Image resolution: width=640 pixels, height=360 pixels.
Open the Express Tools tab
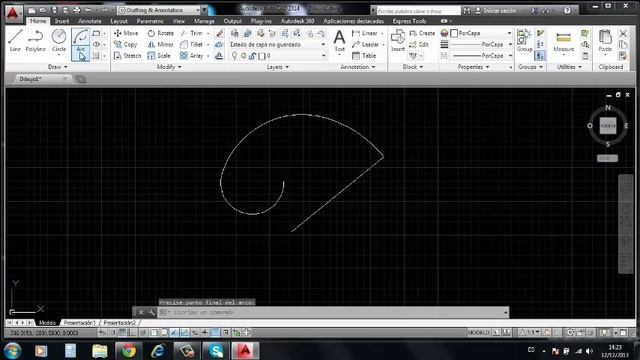point(409,21)
